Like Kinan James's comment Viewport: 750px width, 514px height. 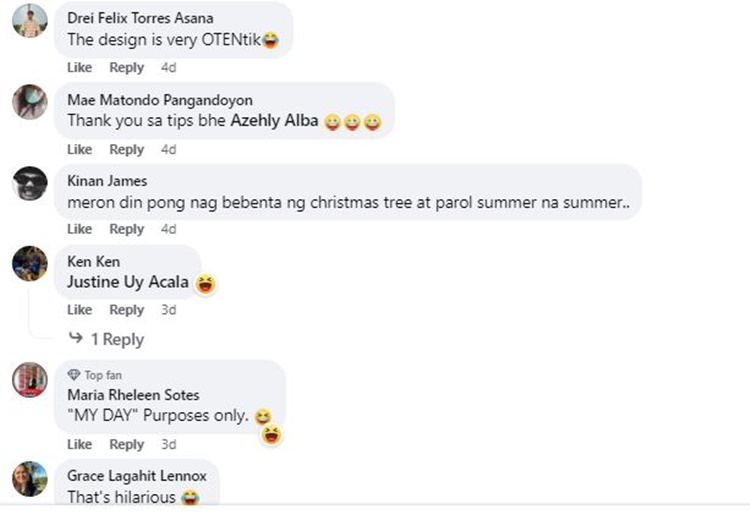pyautogui.click(x=79, y=229)
